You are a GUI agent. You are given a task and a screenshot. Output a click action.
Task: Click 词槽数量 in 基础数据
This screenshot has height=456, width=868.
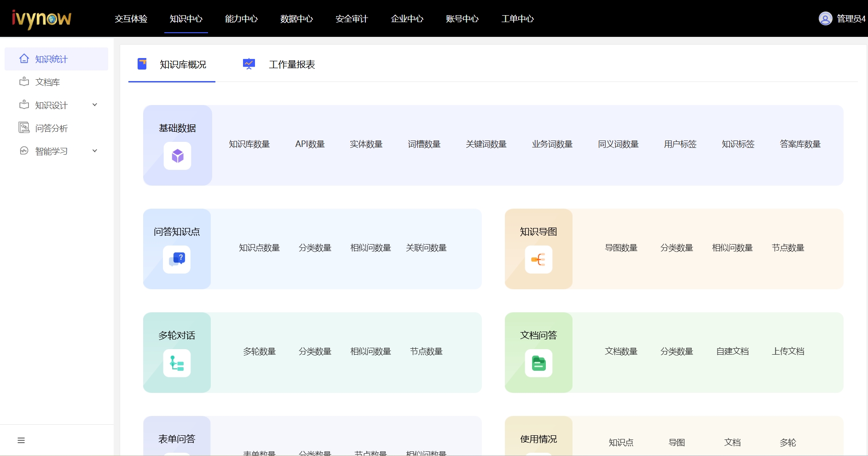[x=424, y=144]
